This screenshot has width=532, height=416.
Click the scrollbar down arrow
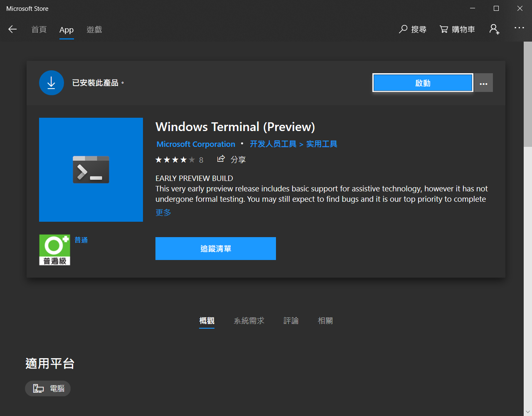[x=528, y=412]
